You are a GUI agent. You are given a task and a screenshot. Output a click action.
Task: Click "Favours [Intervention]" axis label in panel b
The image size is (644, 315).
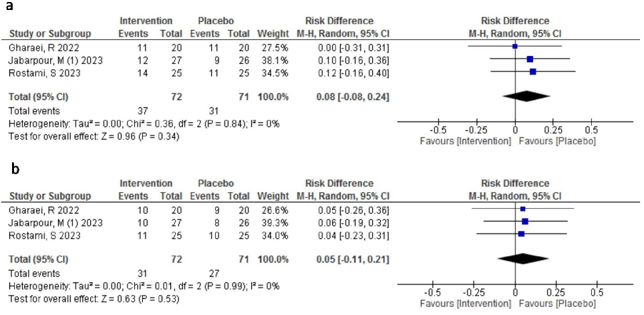(465, 304)
